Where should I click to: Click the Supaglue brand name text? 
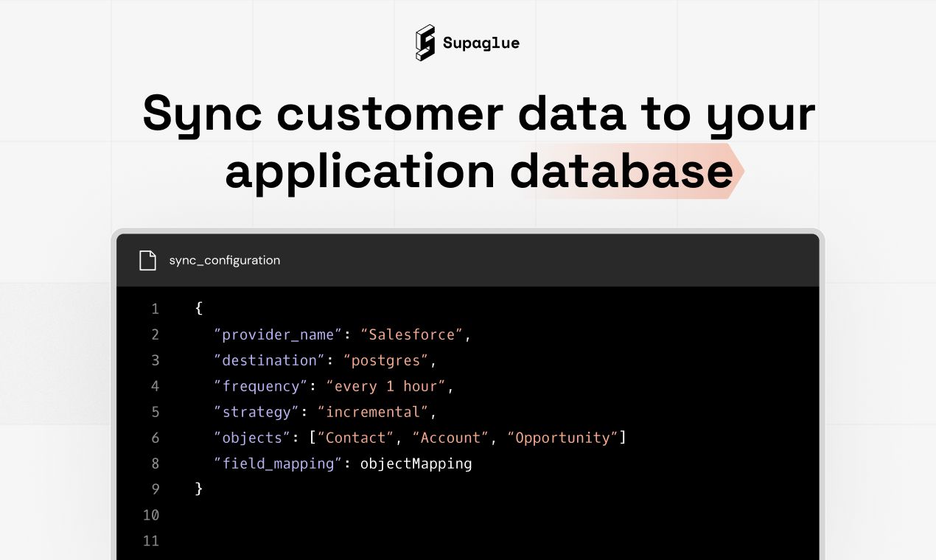(481, 43)
